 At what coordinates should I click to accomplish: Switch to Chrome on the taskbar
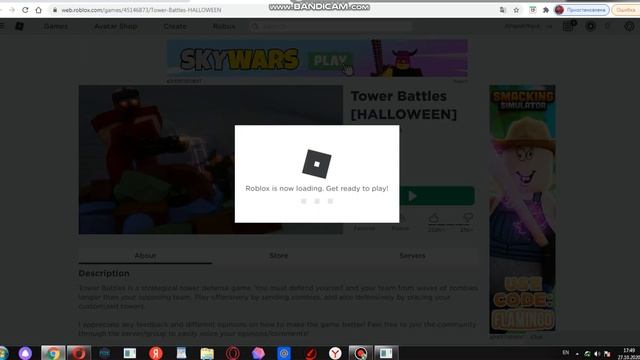pyautogui.click(x=53, y=353)
